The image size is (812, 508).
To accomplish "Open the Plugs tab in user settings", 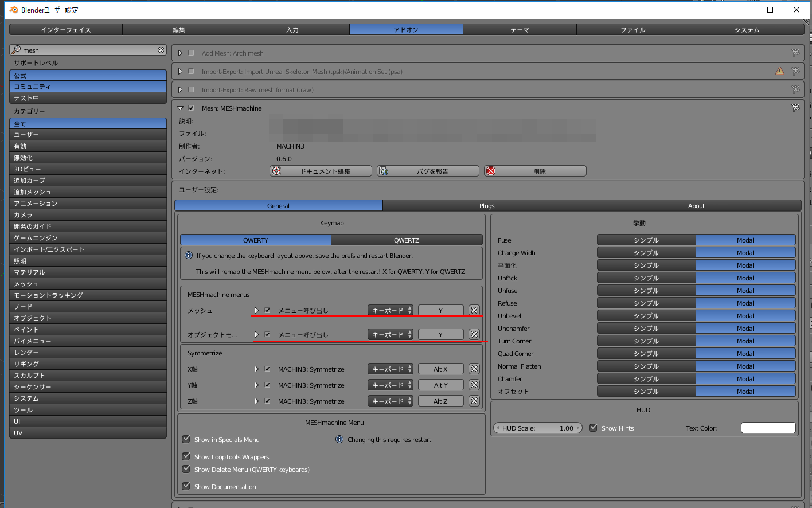I will pos(487,205).
